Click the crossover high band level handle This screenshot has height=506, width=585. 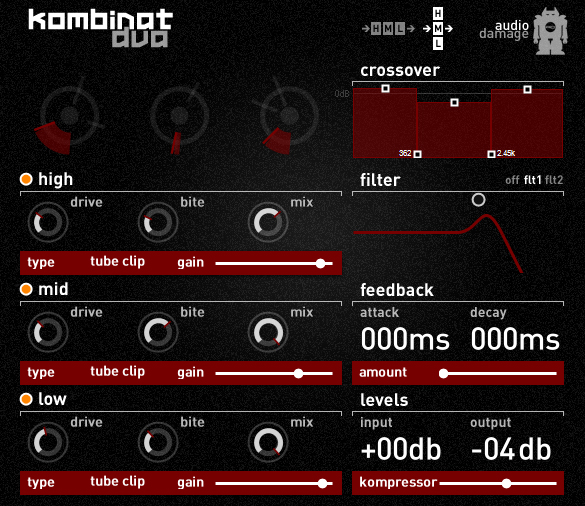click(x=527, y=90)
